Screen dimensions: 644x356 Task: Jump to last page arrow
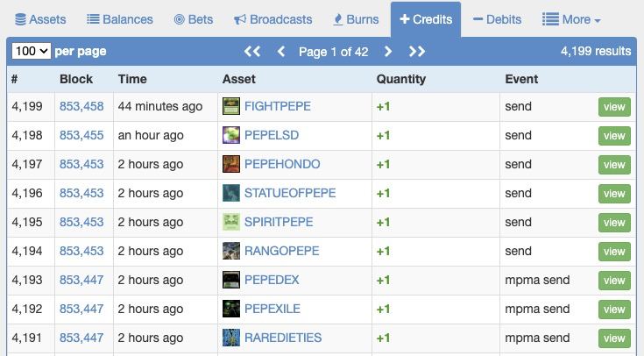click(x=417, y=52)
